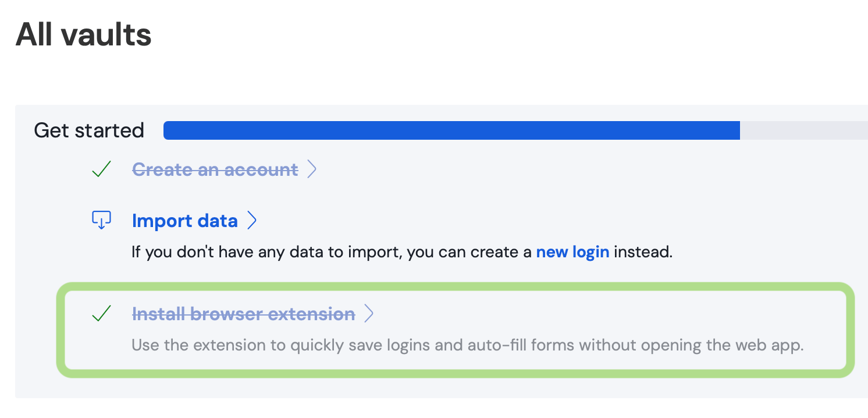Image resolution: width=868 pixels, height=418 pixels.
Task: Click the "auto-fill forms" phrase in description
Action: tap(520, 345)
